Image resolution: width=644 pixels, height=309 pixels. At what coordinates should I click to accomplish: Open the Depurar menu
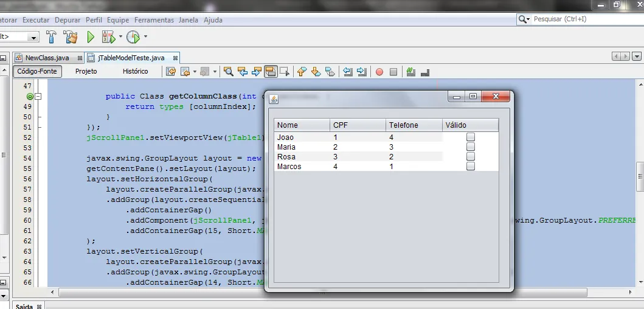click(x=68, y=19)
